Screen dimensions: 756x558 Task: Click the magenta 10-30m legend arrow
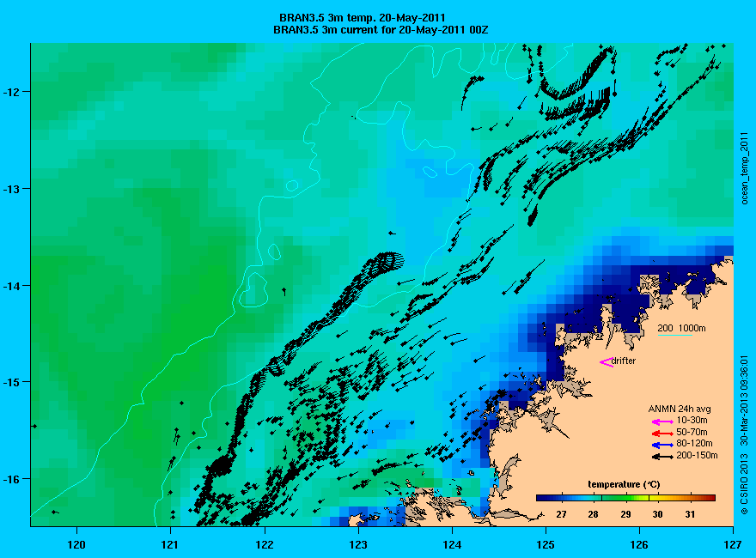coord(662,422)
